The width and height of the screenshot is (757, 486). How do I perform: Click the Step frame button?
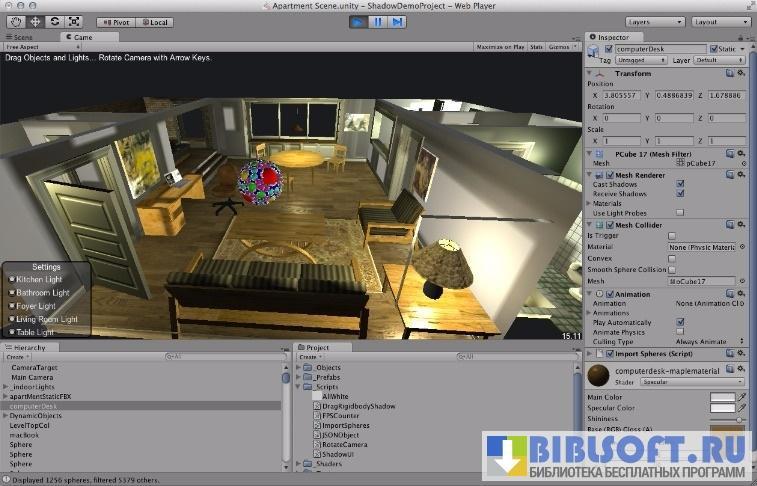coord(397,21)
